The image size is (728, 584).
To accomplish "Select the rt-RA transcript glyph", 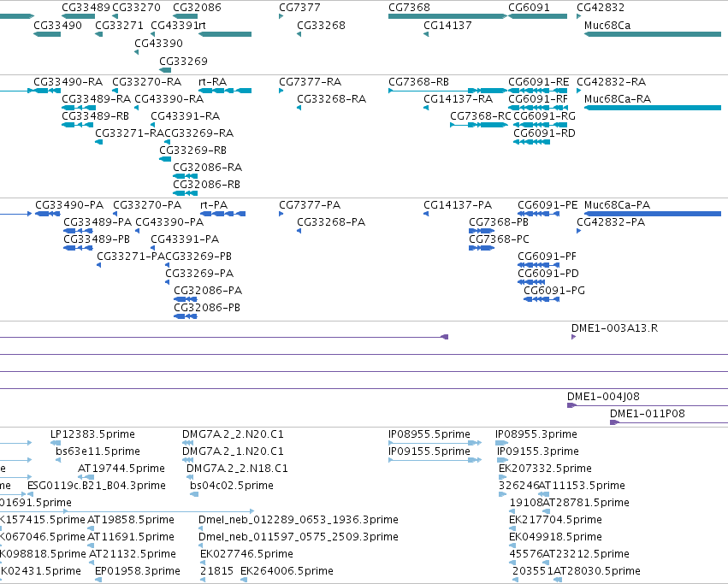I will [x=225, y=91].
